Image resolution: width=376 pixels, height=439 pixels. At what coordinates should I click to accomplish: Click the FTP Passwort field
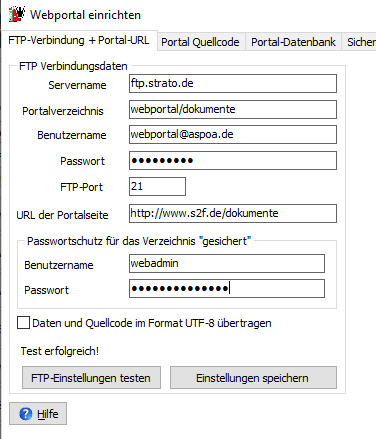point(233,160)
